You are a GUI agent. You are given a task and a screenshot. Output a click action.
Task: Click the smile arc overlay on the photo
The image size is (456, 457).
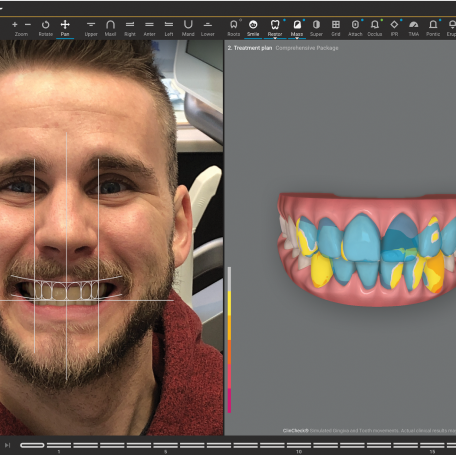[67, 287]
